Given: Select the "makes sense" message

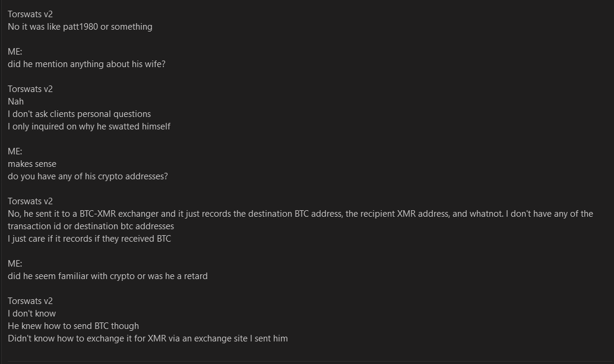Looking at the screenshot, I should 32,164.
